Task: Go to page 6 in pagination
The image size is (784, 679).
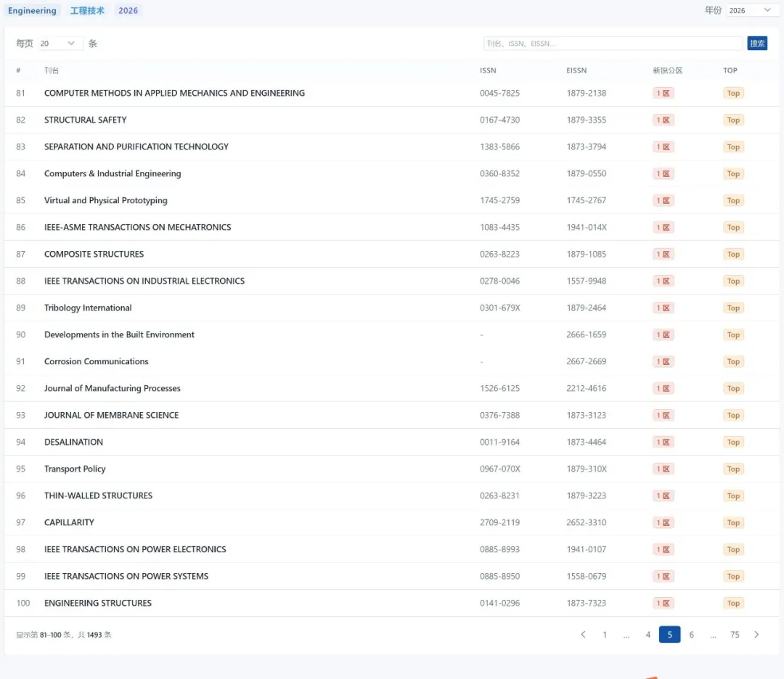Action: (691, 635)
